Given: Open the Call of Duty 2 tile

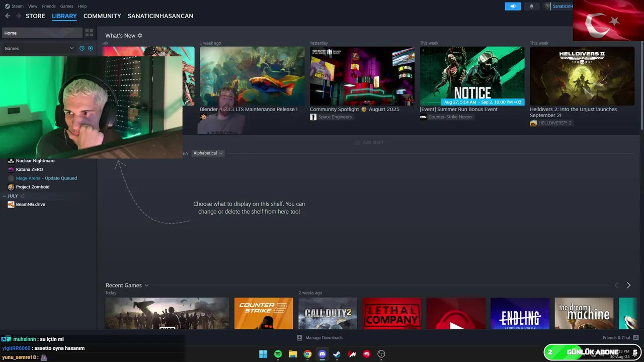Looking at the screenshot, I should coord(328,314).
